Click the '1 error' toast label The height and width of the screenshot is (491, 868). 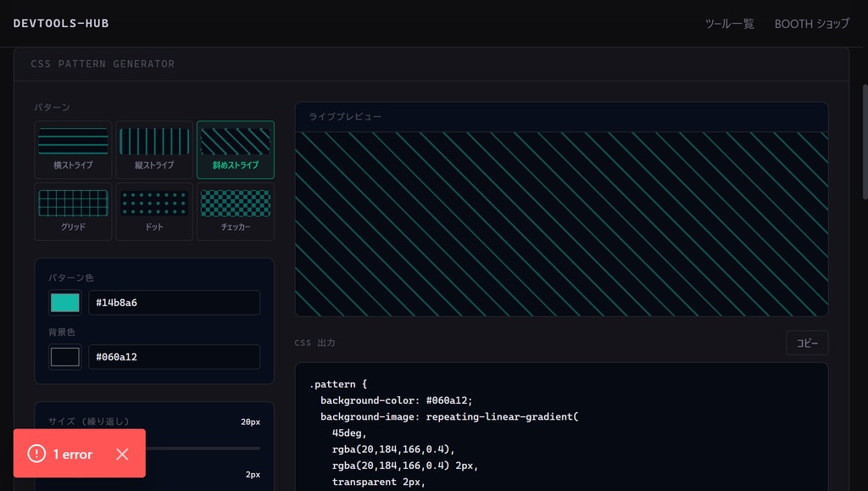coord(73,455)
